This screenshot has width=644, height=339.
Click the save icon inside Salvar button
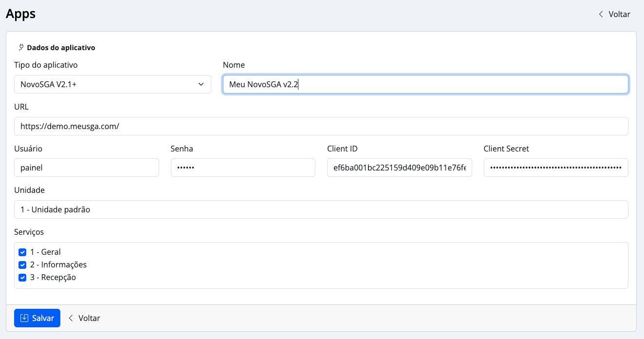(24, 318)
